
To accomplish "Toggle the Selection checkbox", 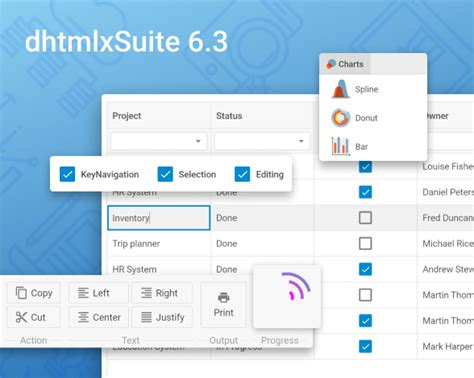I will pyautogui.click(x=165, y=174).
